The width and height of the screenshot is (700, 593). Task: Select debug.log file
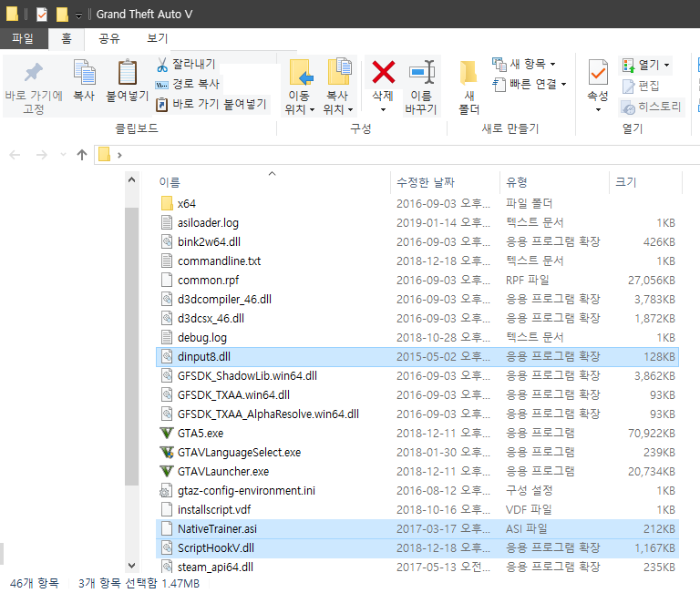pos(417,338)
